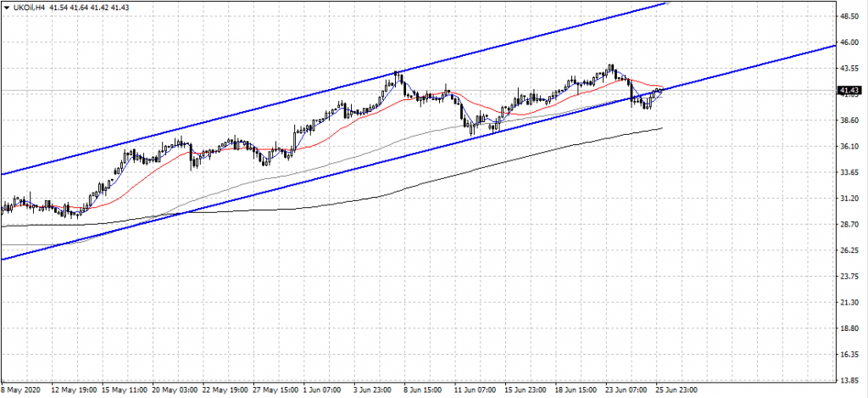Click the 36.10 price axis label
Viewport: 868px width, 398px height.
[849, 147]
